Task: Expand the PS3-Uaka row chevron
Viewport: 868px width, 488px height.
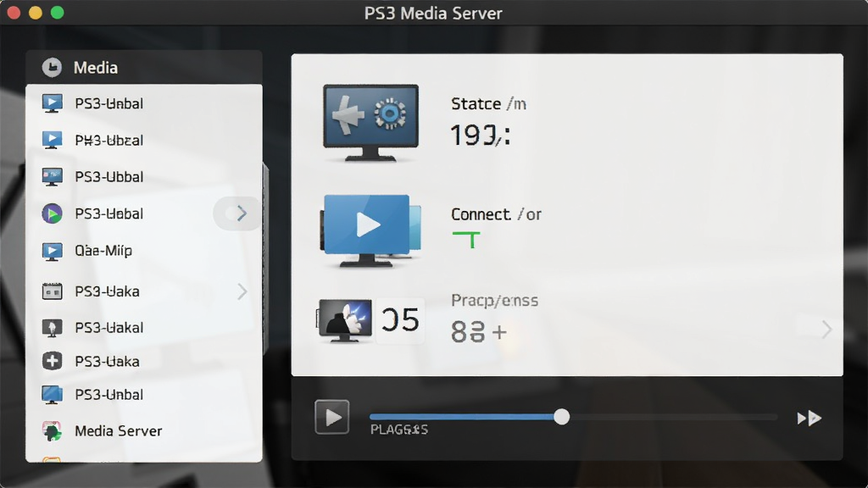Action: click(x=242, y=291)
